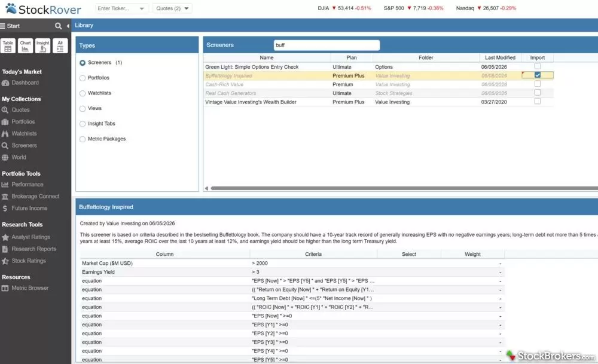Select the Insight Tabs radio button
The height and width of the screenshot is (364, 598).
83,124
